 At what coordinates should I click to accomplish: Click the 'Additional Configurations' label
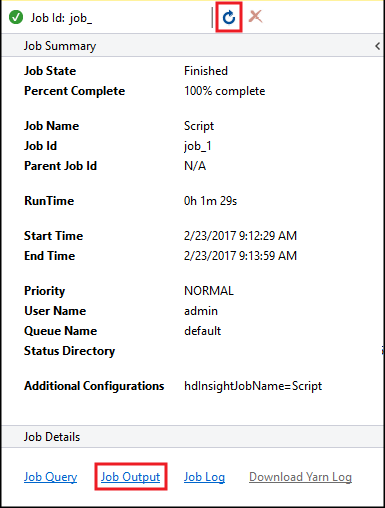94,386
